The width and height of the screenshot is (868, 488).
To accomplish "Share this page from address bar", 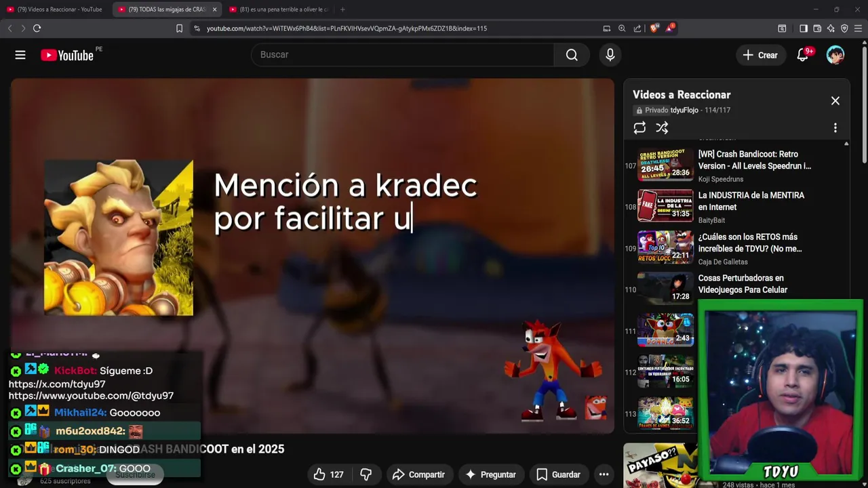I will (637, 28).
